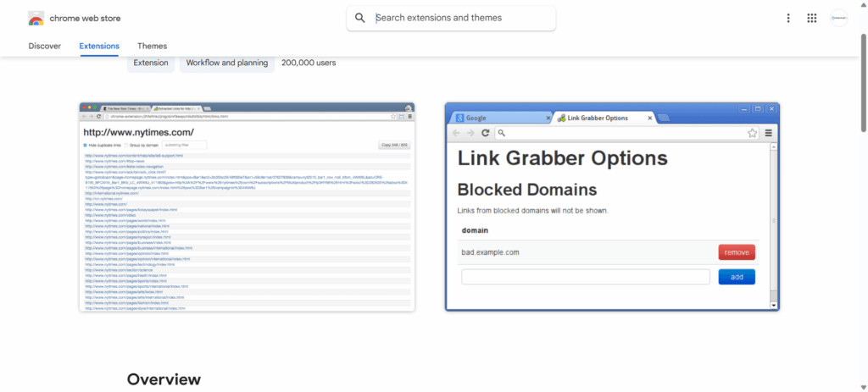Click the Chrome Web Store rainbow logo
The height and width of the screenshot is (392, 868).
[36, 19]
